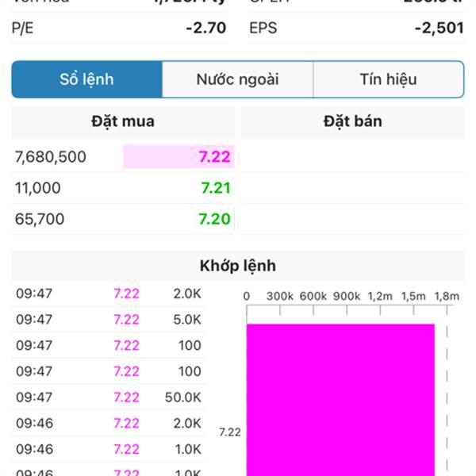Tap the 900k chart axis label

[x=347, y=296]
